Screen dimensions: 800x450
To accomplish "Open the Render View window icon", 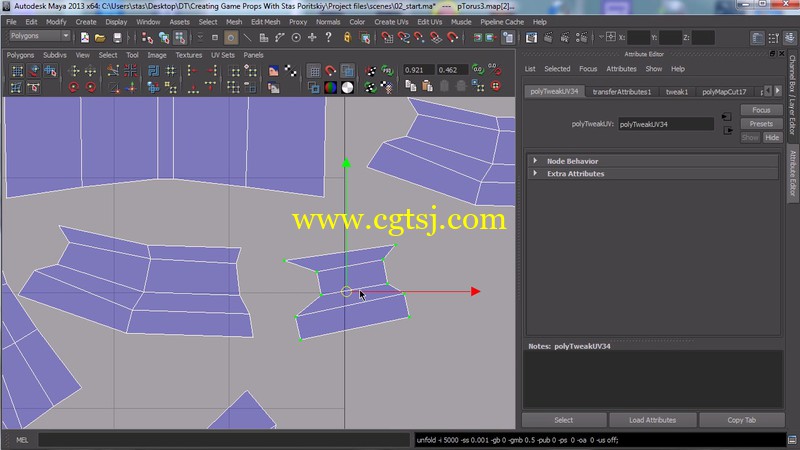I will pos(531,37).
